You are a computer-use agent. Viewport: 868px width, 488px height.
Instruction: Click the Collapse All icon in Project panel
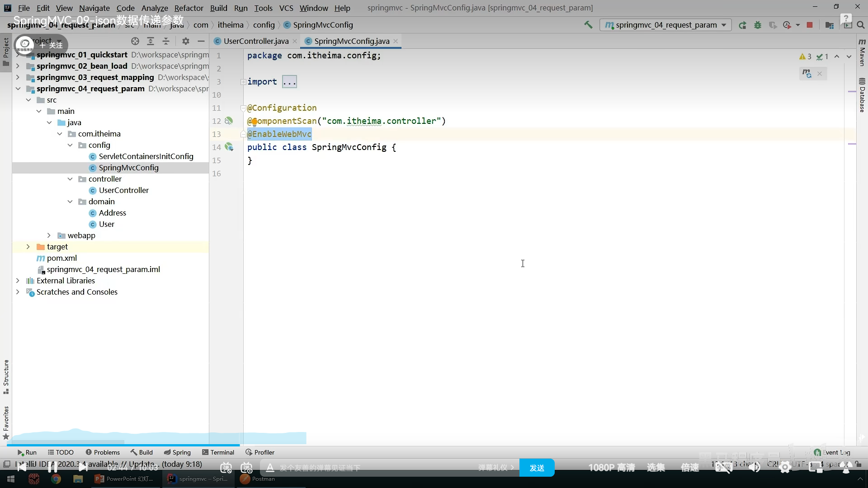pos(166,41)
